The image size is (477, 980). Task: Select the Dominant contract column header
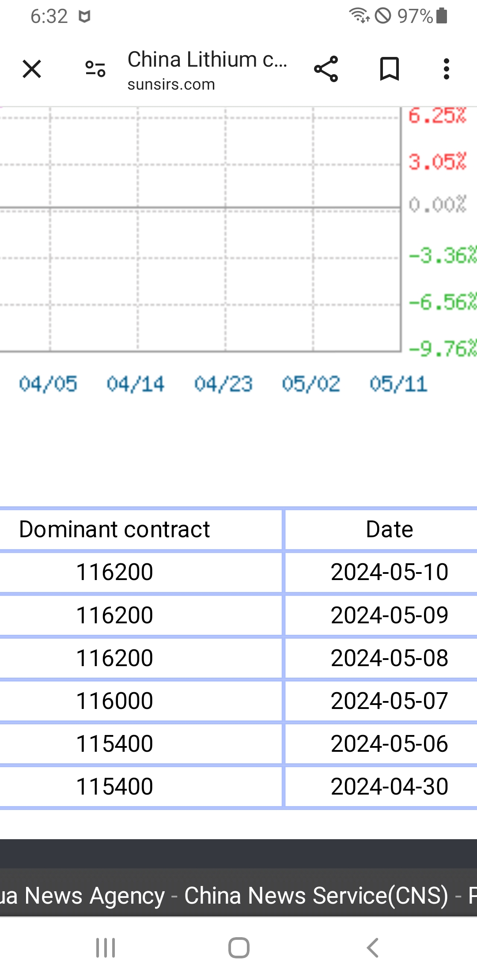(x=114, y=529)
